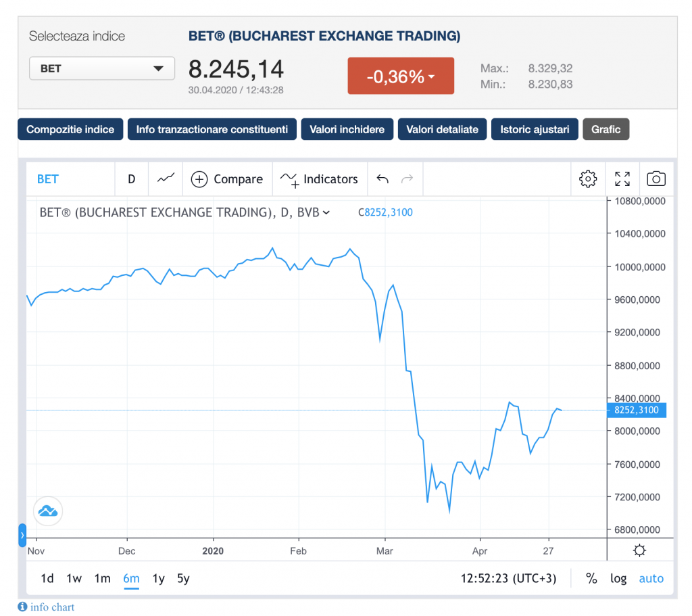This screenshot has height=616, width=692.
Task: Expand the left side drawing panel arrow
Action: point(22,536)
